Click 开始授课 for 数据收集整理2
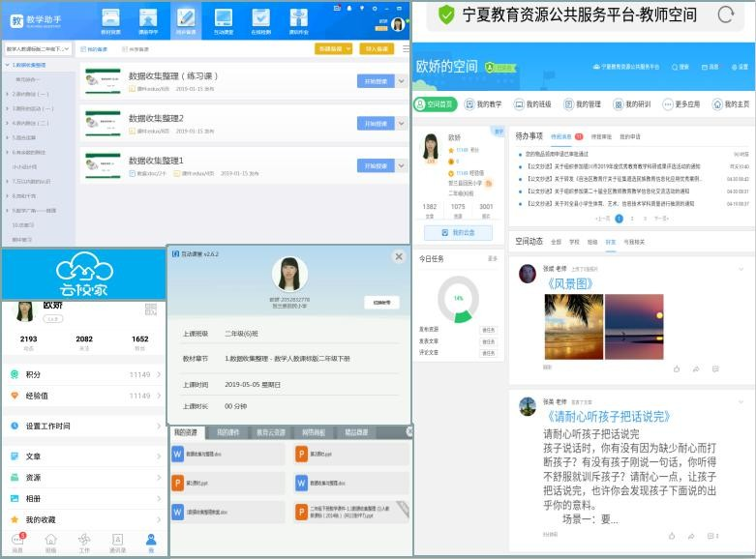The image size is (756, 559). click(377, 124)
